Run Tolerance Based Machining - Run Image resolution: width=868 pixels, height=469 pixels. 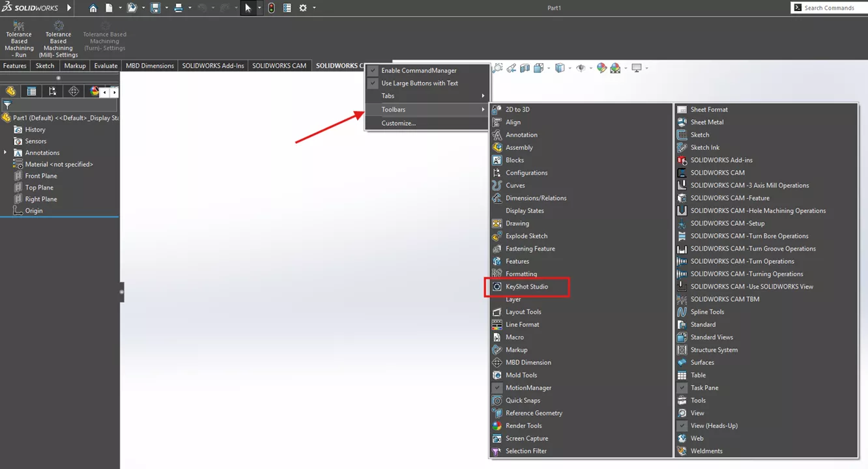pos(19,40)
